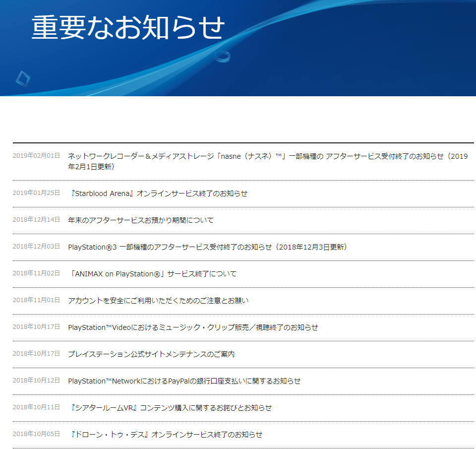The height and width of the screenshot is (449, 476).
Task: Click the 2019年01月25日 date label
Action: (36, 193)
